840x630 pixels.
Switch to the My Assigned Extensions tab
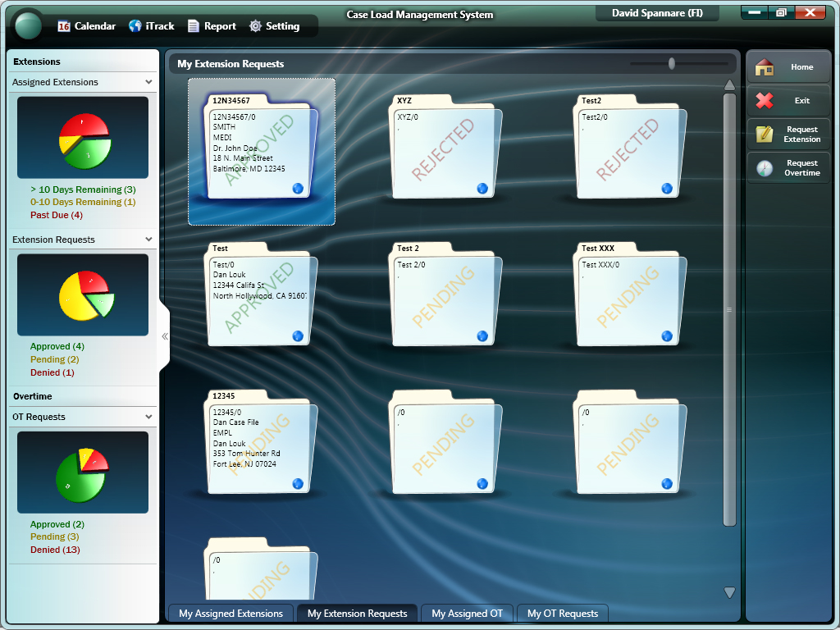pyautogui.click(x=231, y=614)
